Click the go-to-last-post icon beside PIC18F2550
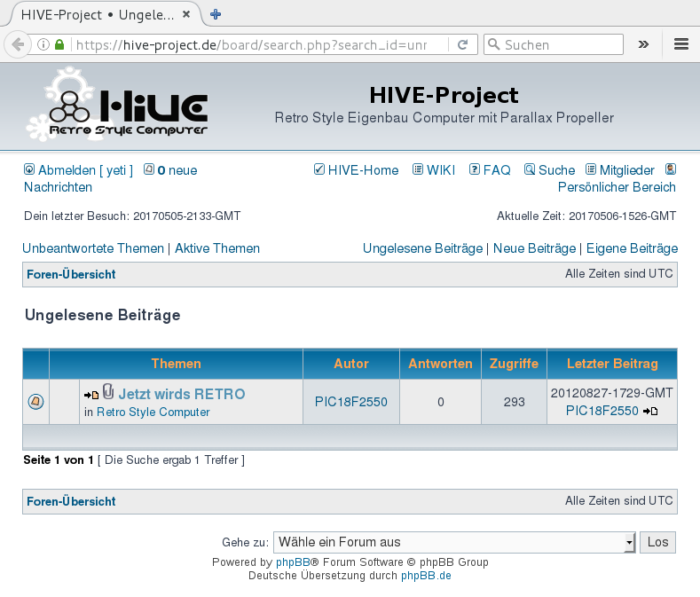700x597 pixels. tap(650, 412)
